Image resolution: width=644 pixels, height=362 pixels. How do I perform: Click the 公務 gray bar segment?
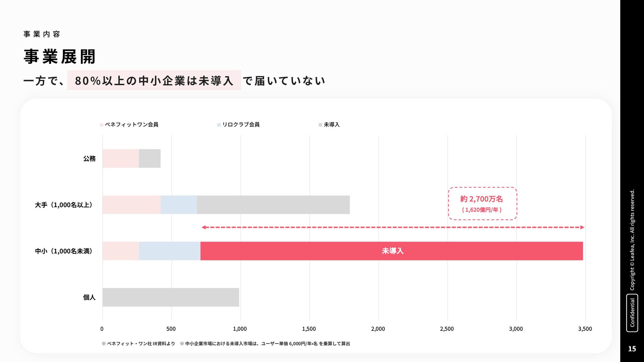point(150,159)
